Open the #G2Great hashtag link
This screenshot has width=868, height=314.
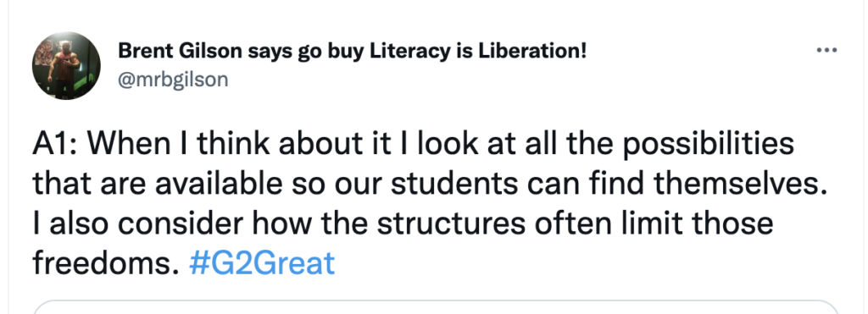pos(262,263)
